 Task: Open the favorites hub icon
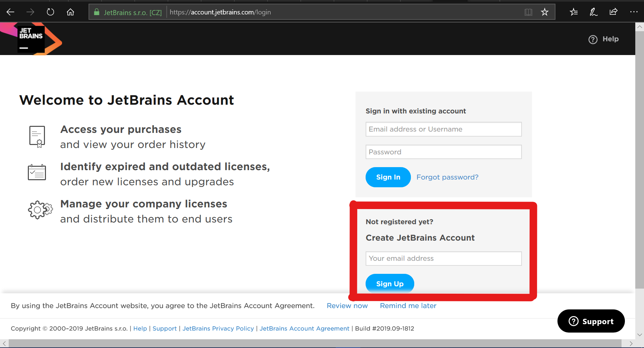coord(574,12)
